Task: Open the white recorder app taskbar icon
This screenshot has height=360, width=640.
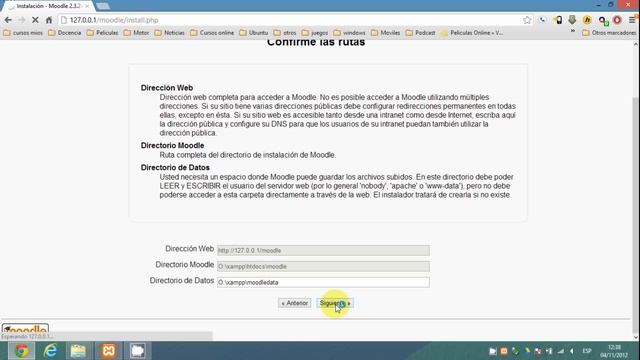Action: [x=138, y=351]
